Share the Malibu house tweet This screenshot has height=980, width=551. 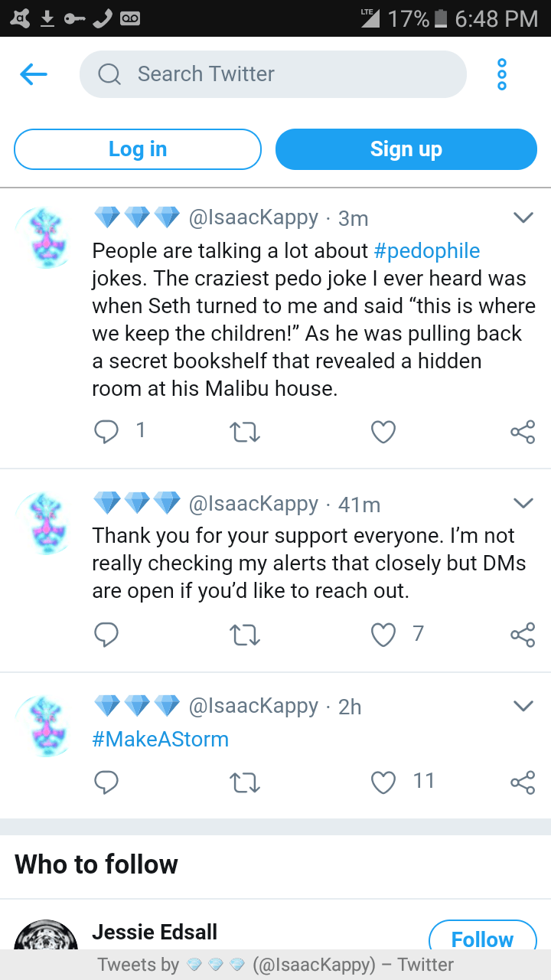click(x=523, y=433)
